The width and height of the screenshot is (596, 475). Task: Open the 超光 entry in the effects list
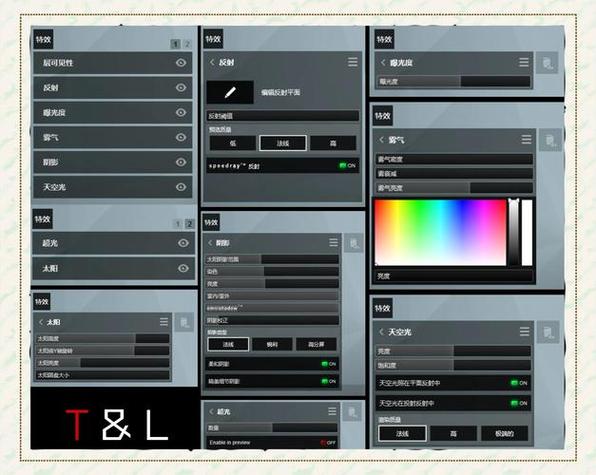tap(114, 243)
